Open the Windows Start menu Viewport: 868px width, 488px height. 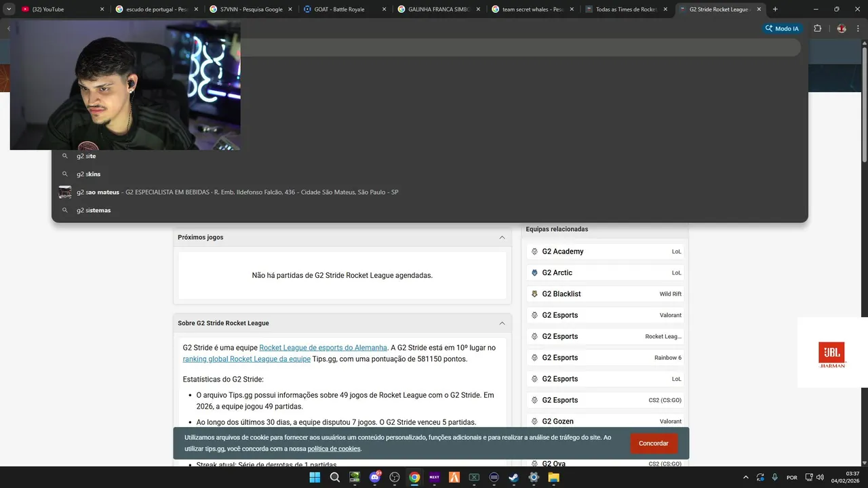[315, 477]
